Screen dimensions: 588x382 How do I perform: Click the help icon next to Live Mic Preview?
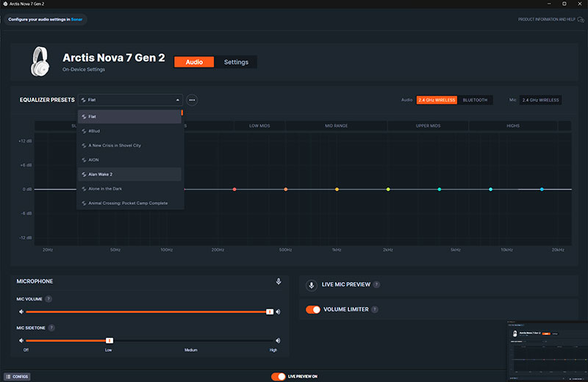[376, 285]
